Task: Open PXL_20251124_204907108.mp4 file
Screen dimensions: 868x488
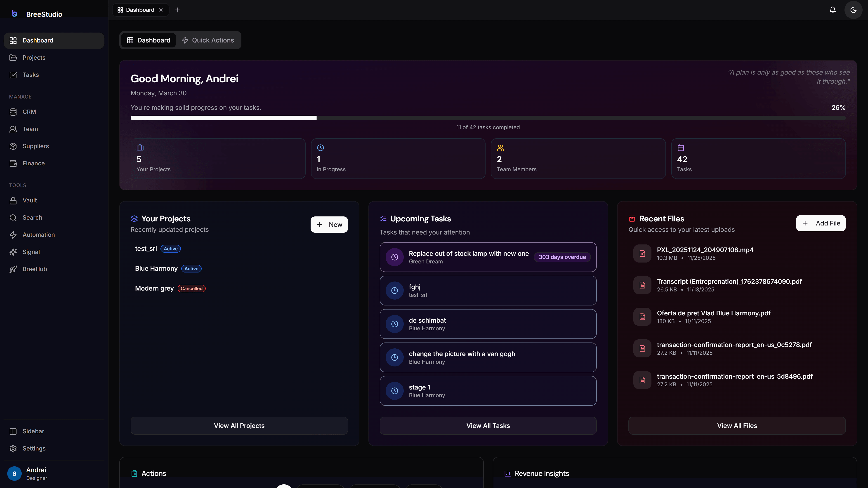Action: click(737, 253)
